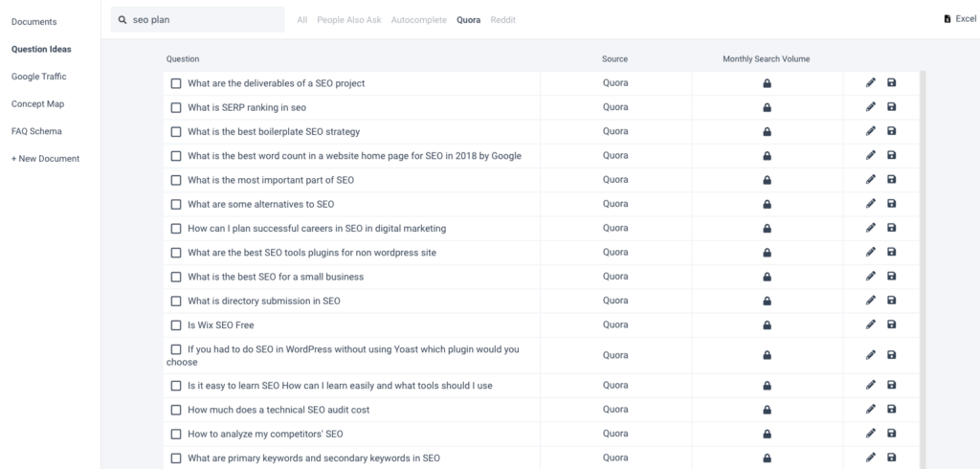Click the magnifier search icon in search box
Viewport: 980px width, 469px height.
pos(122,20)
